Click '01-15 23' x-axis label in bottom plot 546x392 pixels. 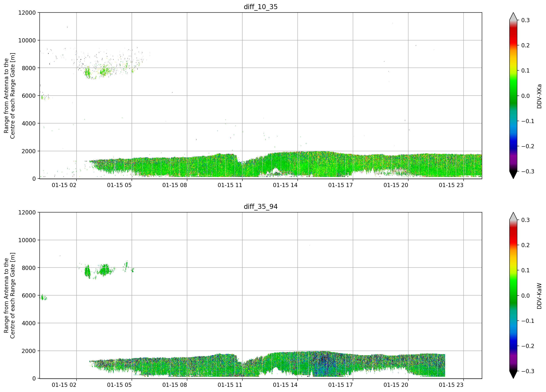tap(451, 385)
